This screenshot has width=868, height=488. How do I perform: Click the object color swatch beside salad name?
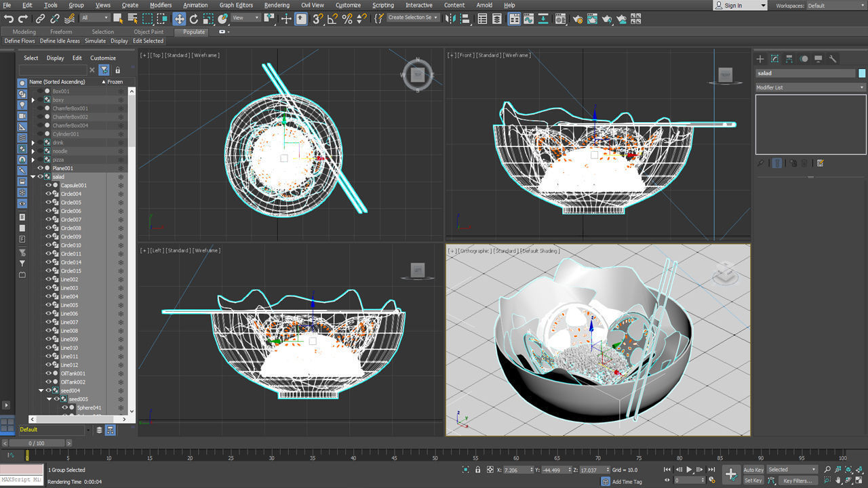click(x=862, y=73)
